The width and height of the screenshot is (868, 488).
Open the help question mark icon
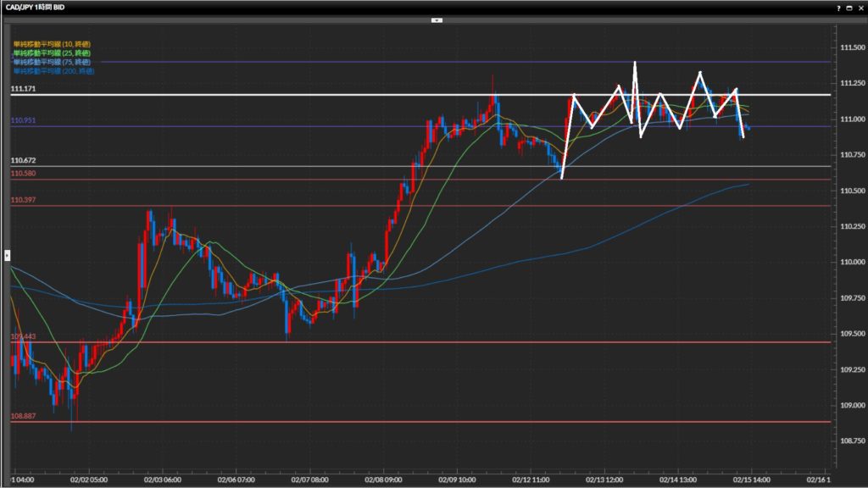point(840,7)
